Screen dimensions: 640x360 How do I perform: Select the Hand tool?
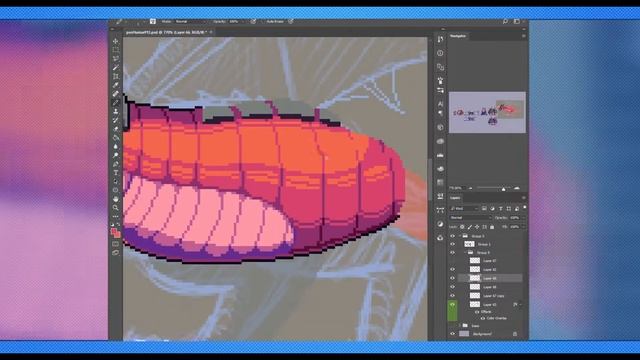coord(116,199)
